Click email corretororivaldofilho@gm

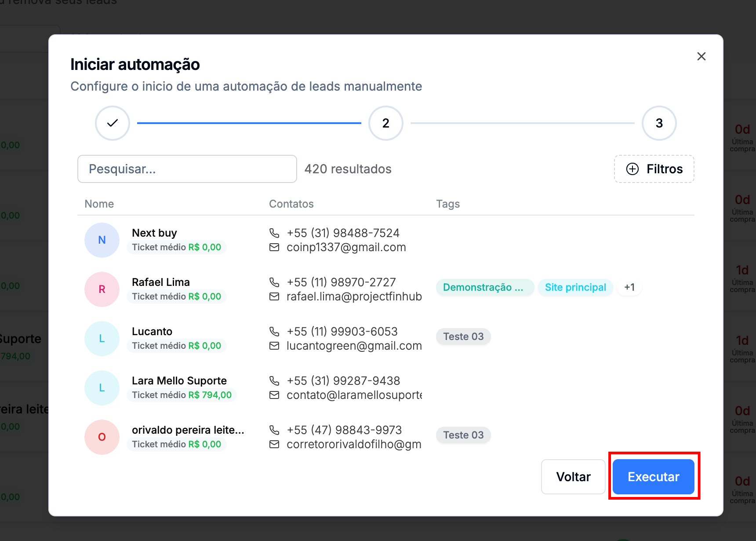[x=354, y=444]
